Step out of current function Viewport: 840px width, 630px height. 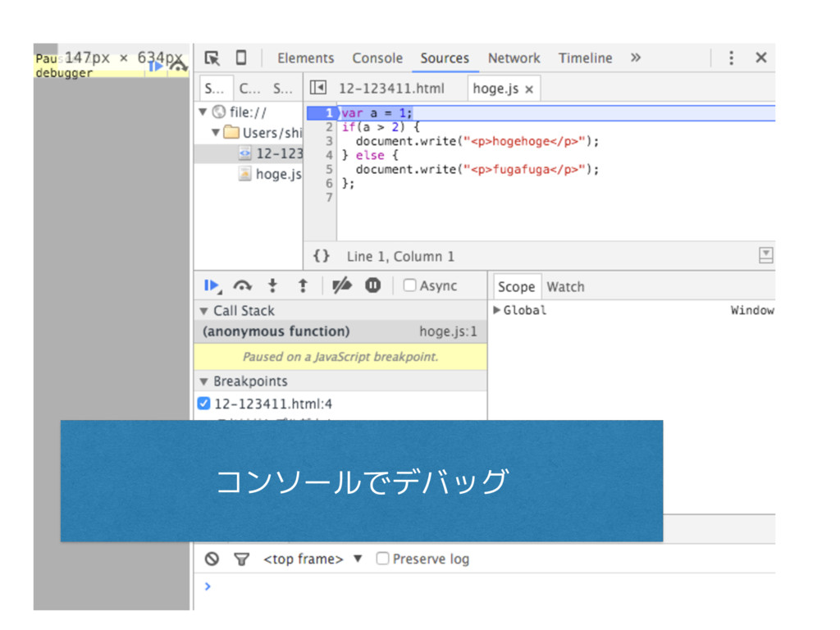coord(303,286)
